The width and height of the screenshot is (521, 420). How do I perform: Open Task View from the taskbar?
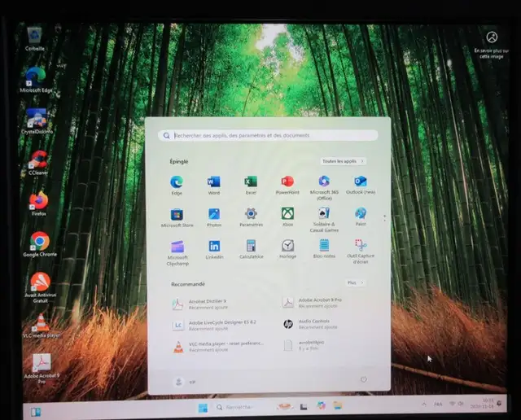coord(304,406)
